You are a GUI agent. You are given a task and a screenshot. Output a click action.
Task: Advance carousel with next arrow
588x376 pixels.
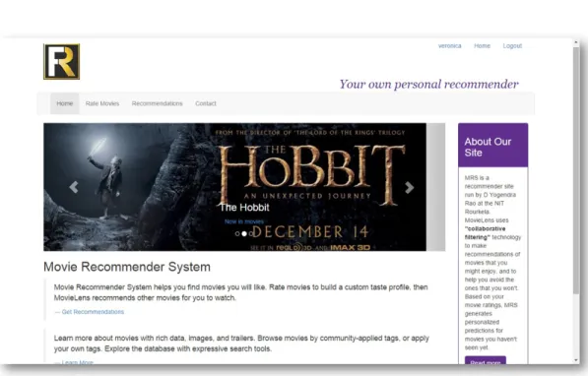tap(409, 187)
